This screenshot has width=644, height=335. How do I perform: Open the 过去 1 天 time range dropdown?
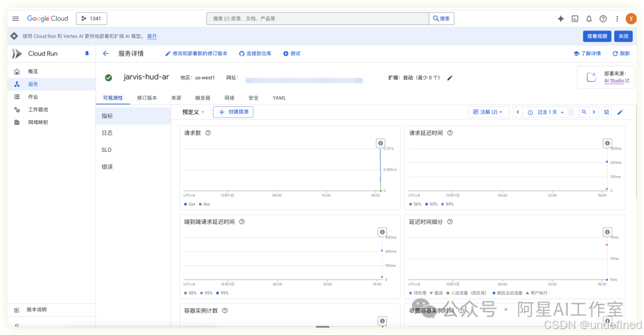pos(547,112)
